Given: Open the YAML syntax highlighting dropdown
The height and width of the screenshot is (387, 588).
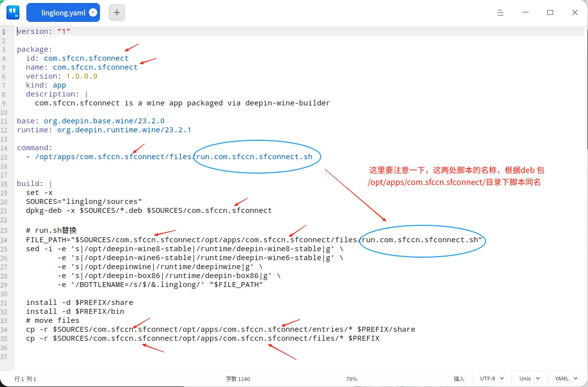Looking at the screenshot, I should (566, 379).
